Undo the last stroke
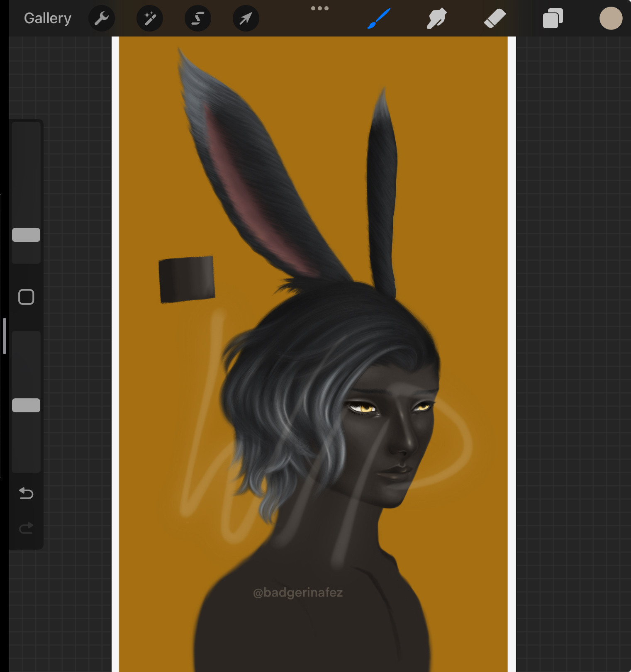 click(26, 493)
